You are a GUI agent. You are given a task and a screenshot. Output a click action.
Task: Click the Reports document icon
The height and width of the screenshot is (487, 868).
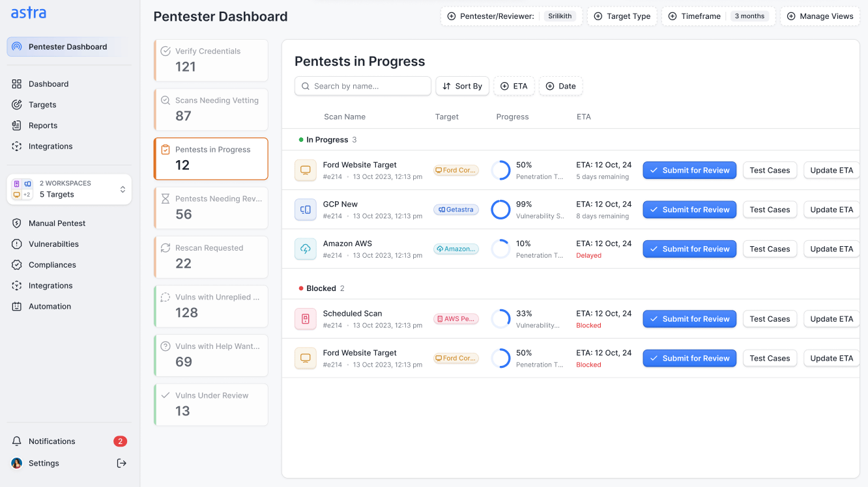17,126
